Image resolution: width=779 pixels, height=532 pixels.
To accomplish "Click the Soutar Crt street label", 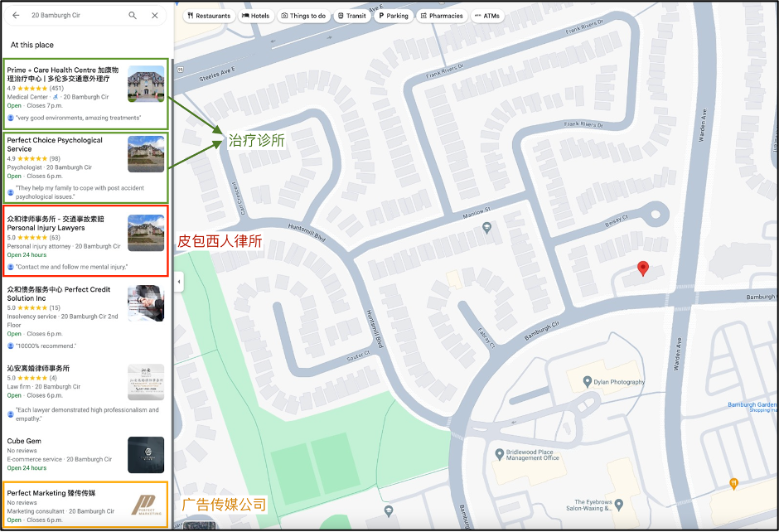I will [x=358, y=355].
